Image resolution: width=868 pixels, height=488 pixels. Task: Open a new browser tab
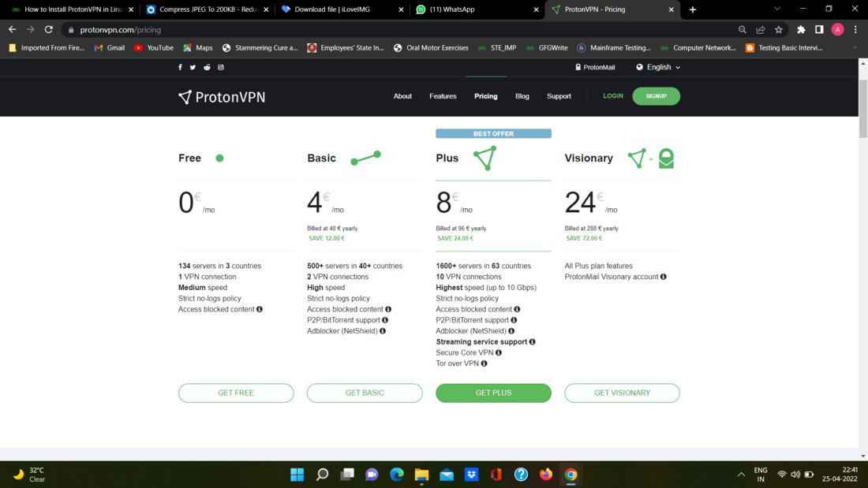pyautogui.click(x=693, y=9)
